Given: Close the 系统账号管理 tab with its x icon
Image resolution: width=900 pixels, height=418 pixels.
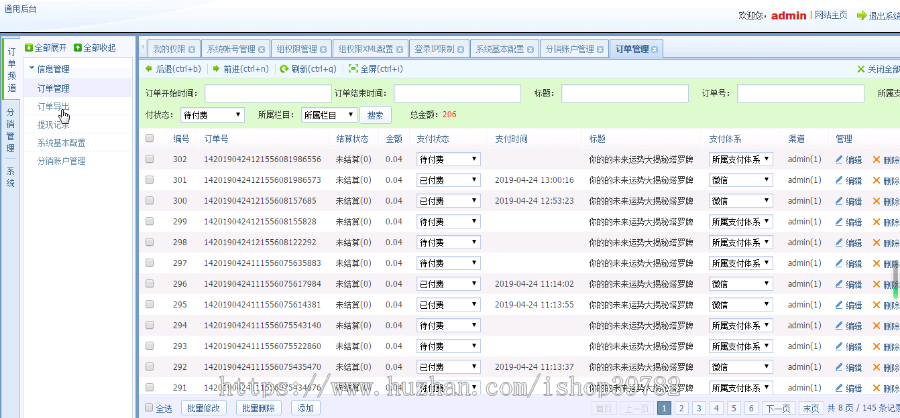Looking at the screenshot, I should [x=262, y=48].
